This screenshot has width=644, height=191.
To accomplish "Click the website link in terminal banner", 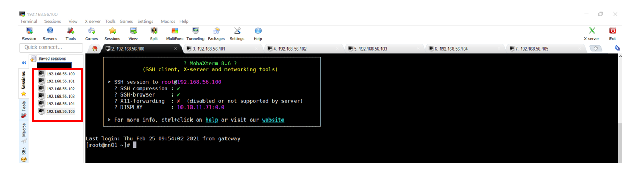I will 273,120.
